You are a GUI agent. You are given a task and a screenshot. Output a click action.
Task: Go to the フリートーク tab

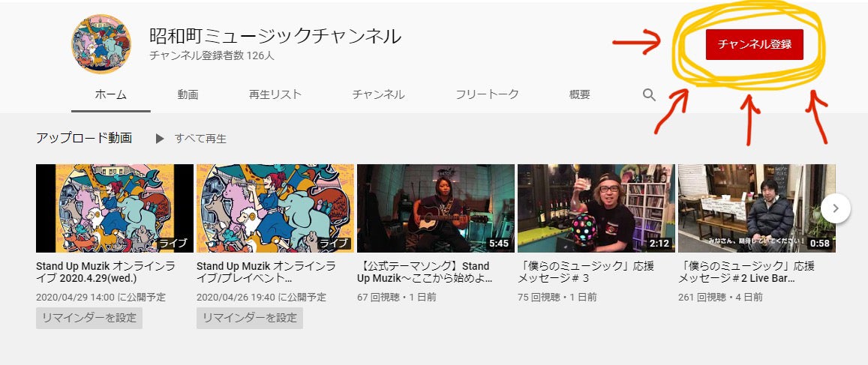[487, 94]
